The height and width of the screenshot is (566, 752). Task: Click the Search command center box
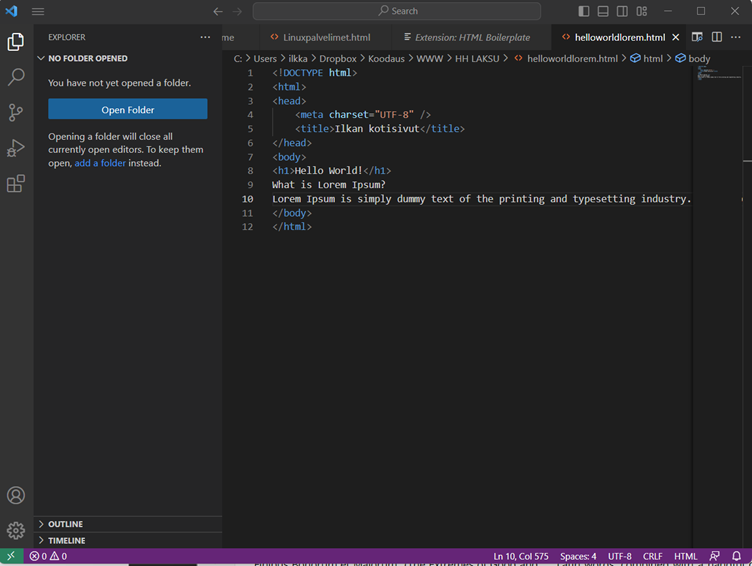coord(397,11)
